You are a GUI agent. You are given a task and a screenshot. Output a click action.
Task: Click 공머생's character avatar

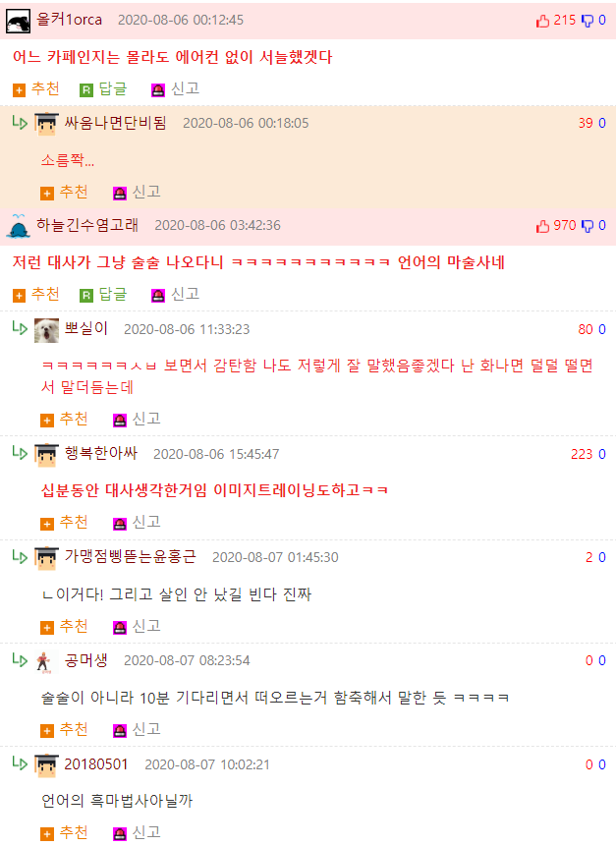click(43, 661)
